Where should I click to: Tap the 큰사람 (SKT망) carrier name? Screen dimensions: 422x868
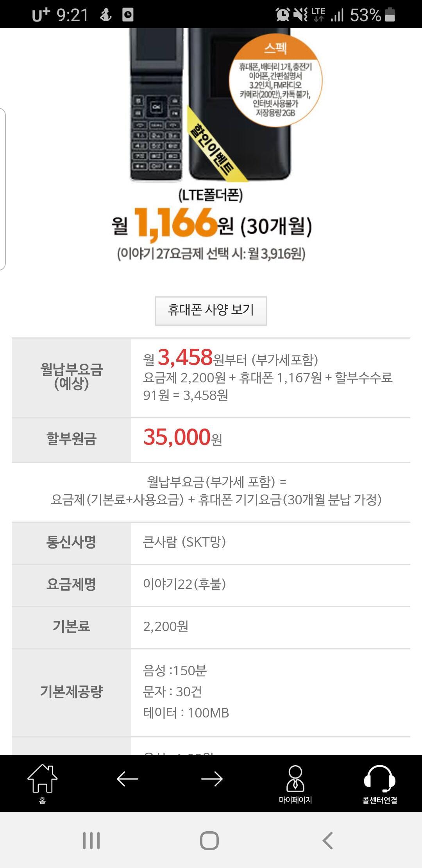point(184,542)
